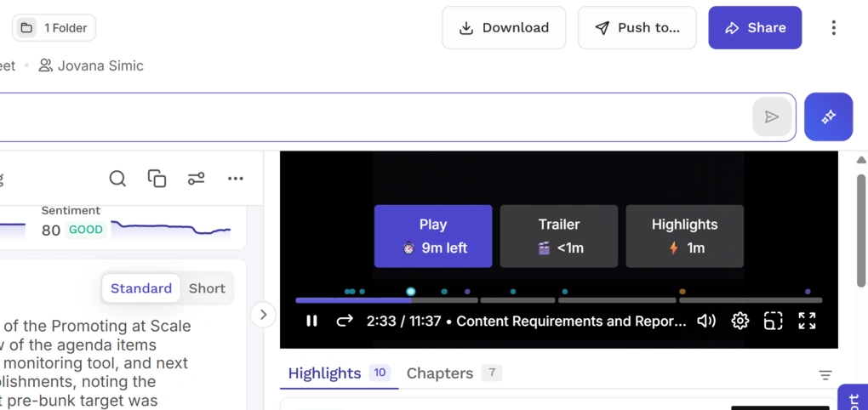Click the current chapter title text

pyautogui.click(x=571, y=321)
